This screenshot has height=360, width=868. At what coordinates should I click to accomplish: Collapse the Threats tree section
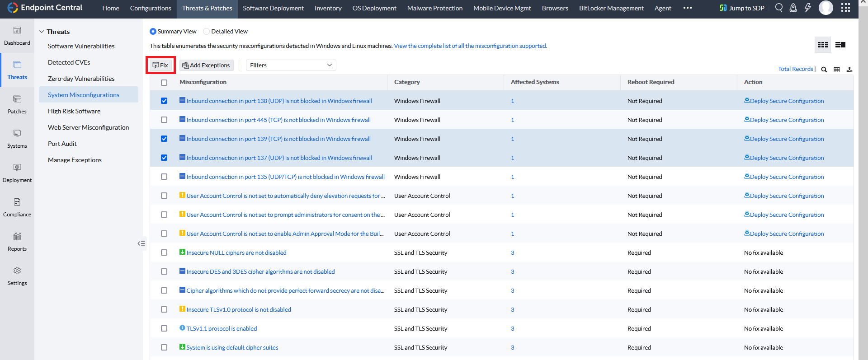(x=42, y=32)
